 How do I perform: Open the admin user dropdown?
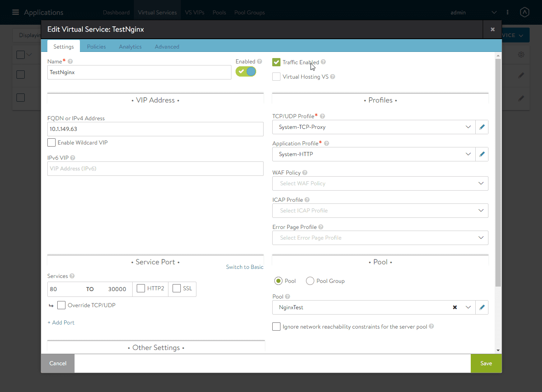(x=474, y=12)
